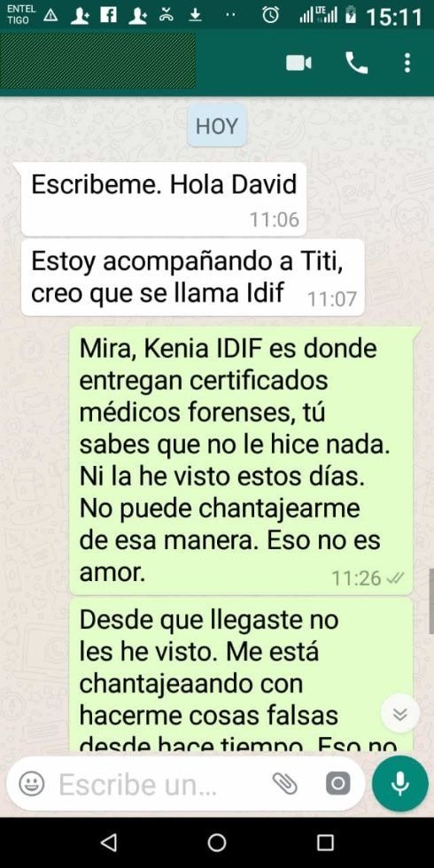
Task: Open the emoji picker
Action: (x=32, y=783)
